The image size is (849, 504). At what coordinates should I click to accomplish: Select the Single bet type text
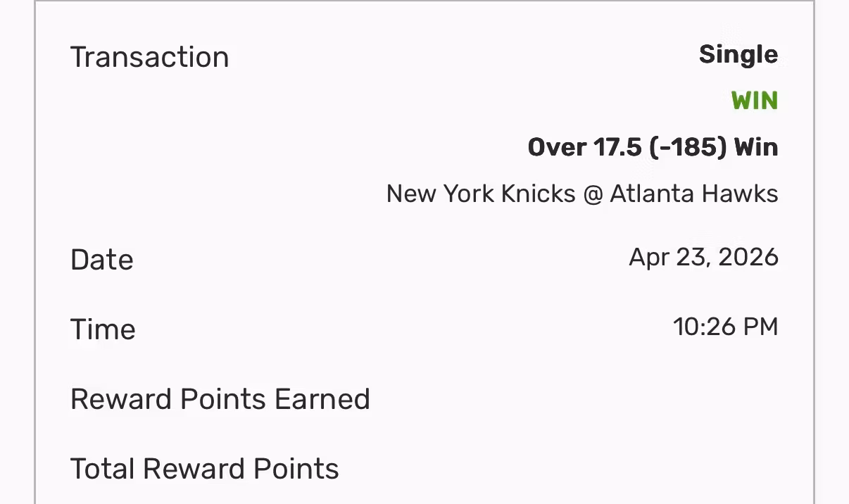(x=738, y=55)
